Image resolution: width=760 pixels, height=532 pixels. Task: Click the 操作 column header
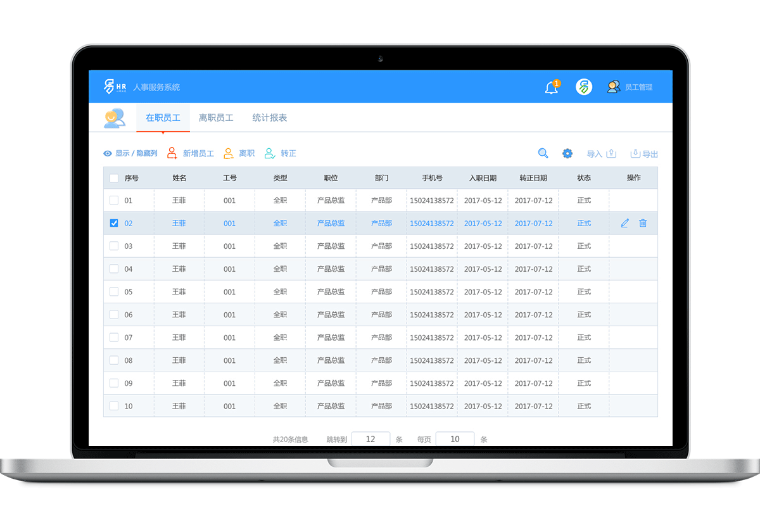(x=634, y=178)
